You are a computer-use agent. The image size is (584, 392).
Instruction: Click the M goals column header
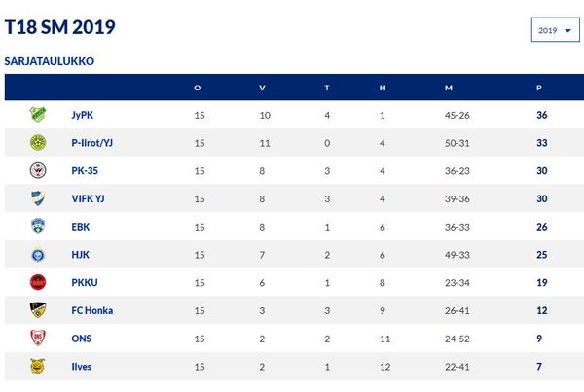coord(449,88)
